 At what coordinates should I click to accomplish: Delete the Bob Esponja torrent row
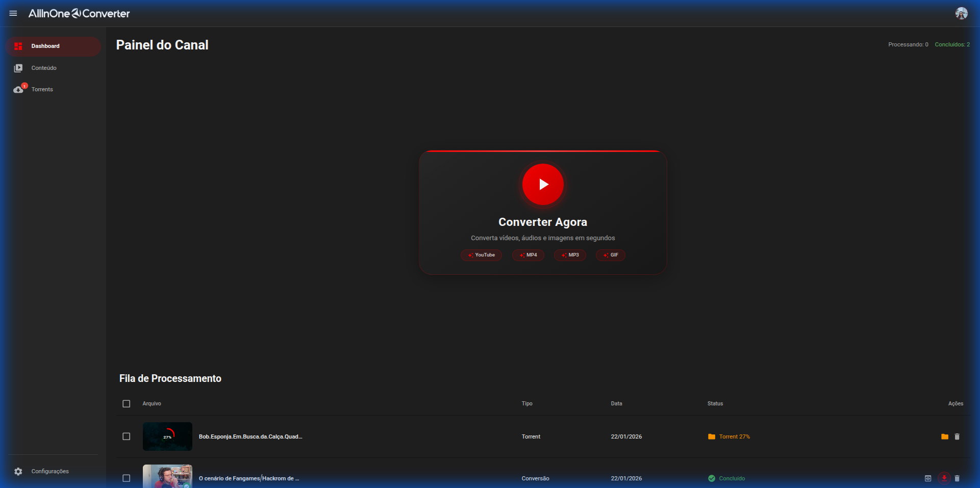click(x=957, y=436)
